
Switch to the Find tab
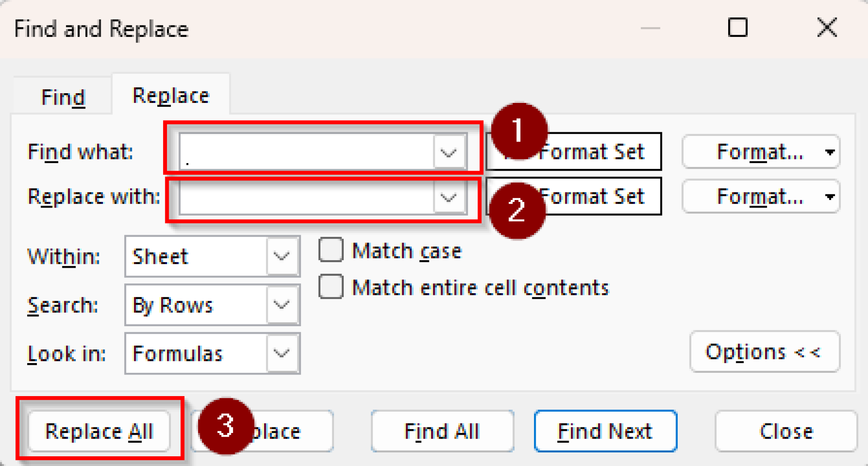click(63, 97)
